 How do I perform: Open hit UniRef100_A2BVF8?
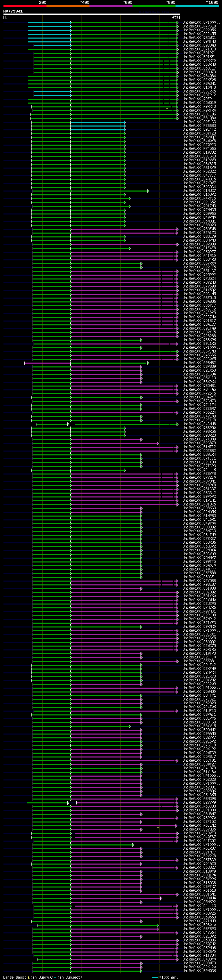click(x=199, y=473)
